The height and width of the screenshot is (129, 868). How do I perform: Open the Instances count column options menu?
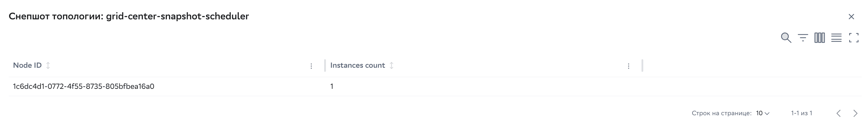(629, 66)
